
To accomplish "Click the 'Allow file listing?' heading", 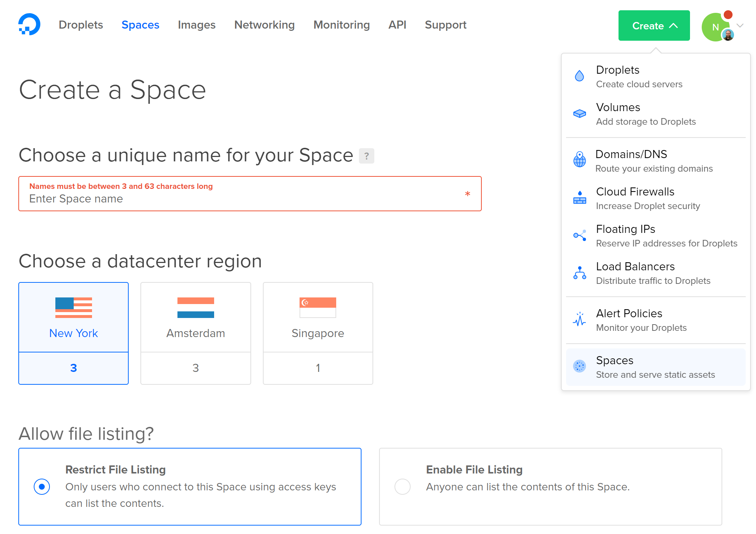I will click(86, 434).
